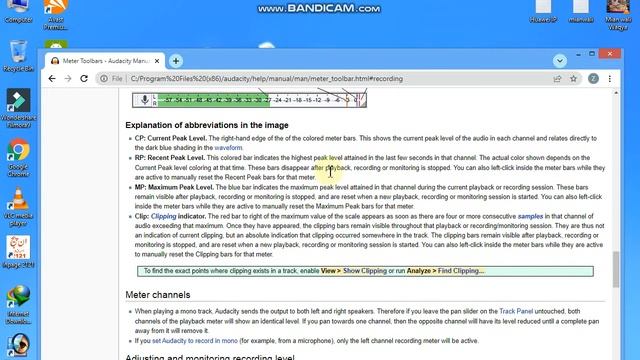
Task: Open Inpage desktop shortcut
Action: point(18,251)
